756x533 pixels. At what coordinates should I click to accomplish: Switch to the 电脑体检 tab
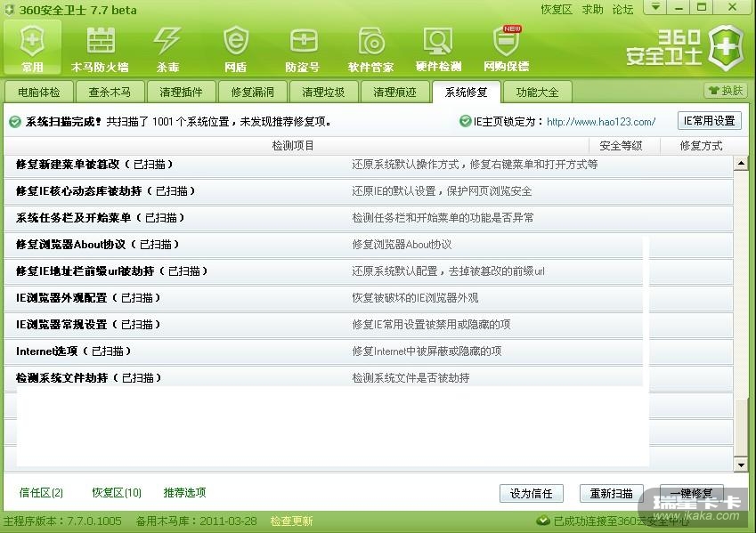(x=38, y=92)
